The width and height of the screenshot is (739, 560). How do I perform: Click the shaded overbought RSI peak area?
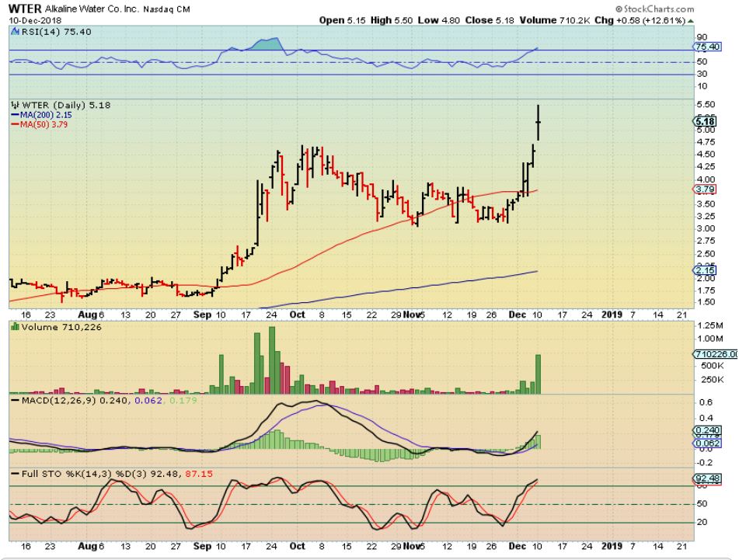click(267, 43)
